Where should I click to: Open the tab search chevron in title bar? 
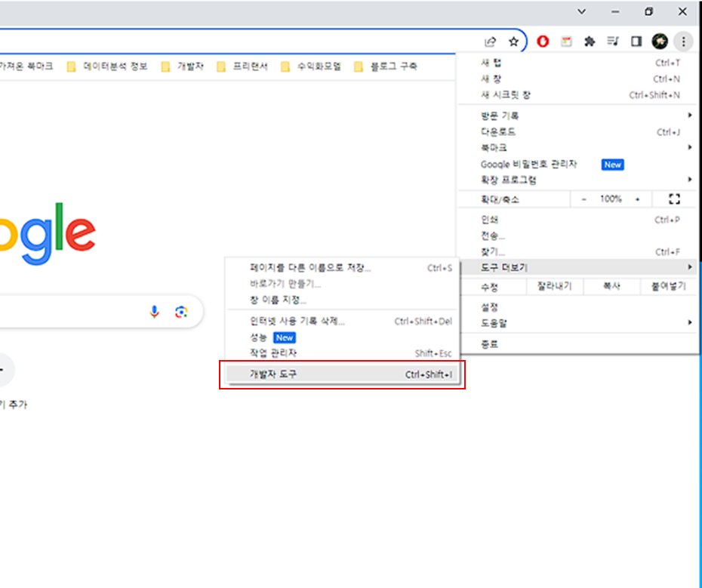point(581,11)
